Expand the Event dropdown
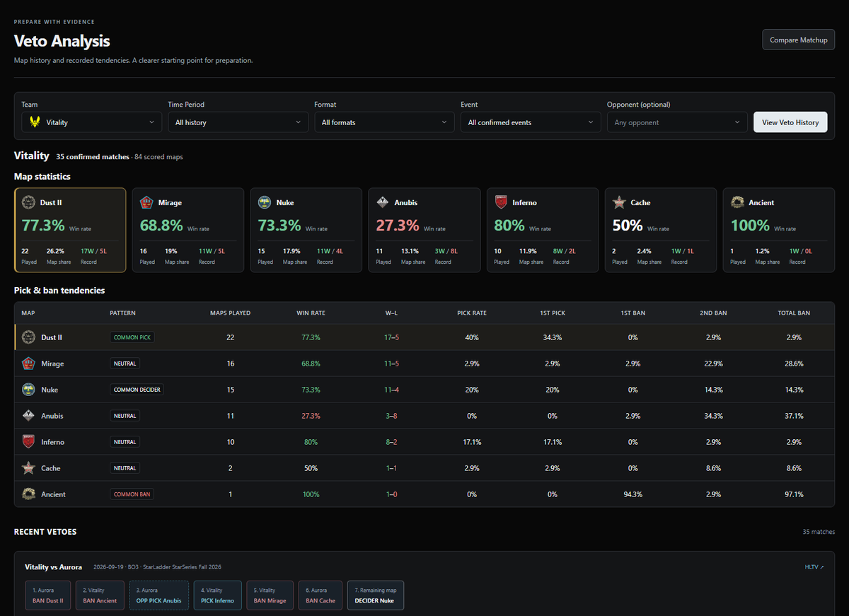This screenshot has height=616, width=849. coord(531,122)
